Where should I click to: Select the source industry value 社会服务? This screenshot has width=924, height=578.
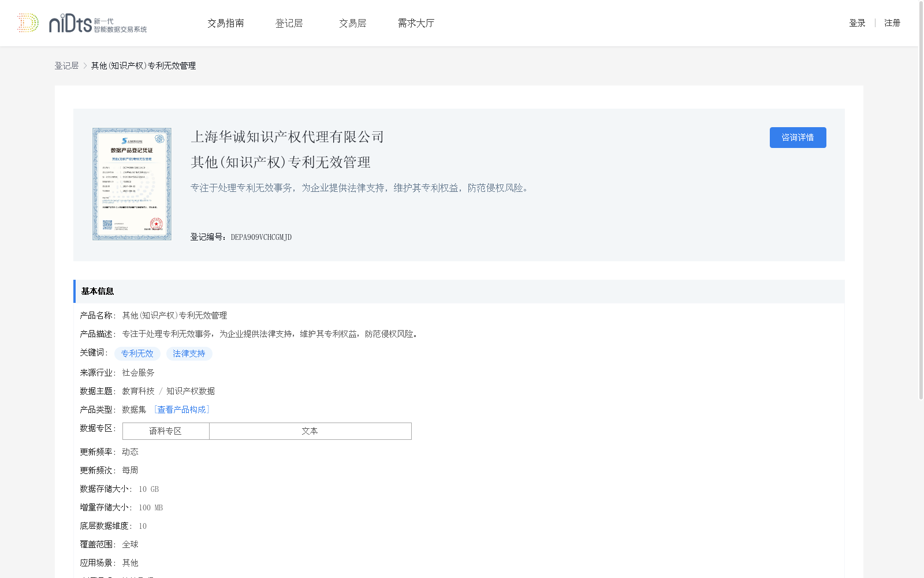[x=138, y=373]
